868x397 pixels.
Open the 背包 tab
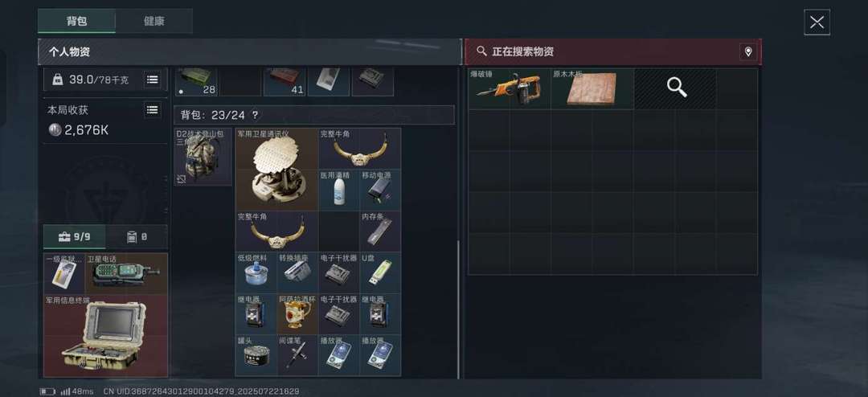click(76, 21)
